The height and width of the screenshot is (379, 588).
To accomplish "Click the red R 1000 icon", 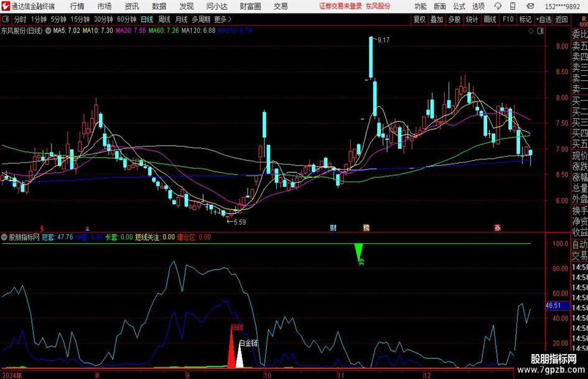I will tap(584, 21).
